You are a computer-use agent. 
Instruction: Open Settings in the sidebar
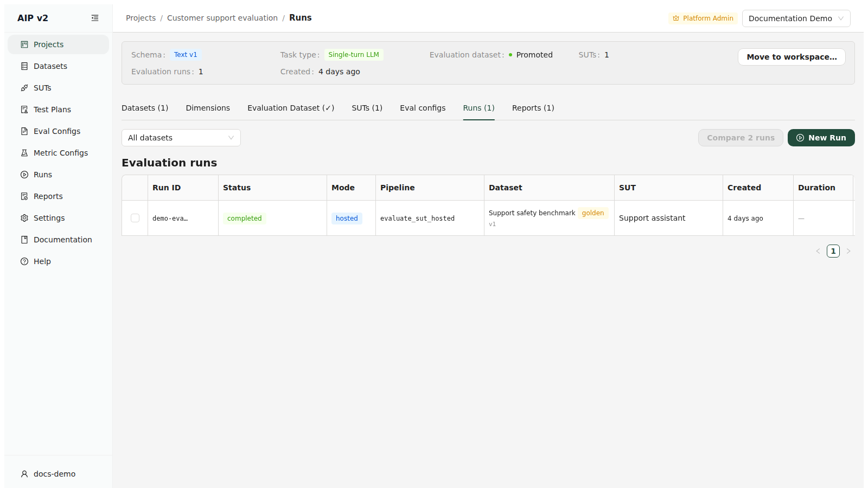pos(58,218)
